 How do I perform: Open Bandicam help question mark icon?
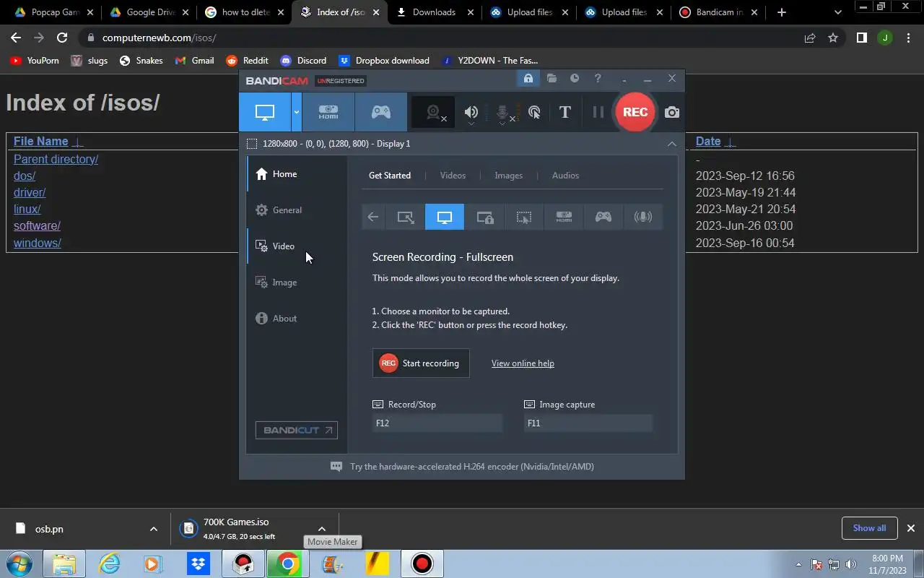coord(598,78)
